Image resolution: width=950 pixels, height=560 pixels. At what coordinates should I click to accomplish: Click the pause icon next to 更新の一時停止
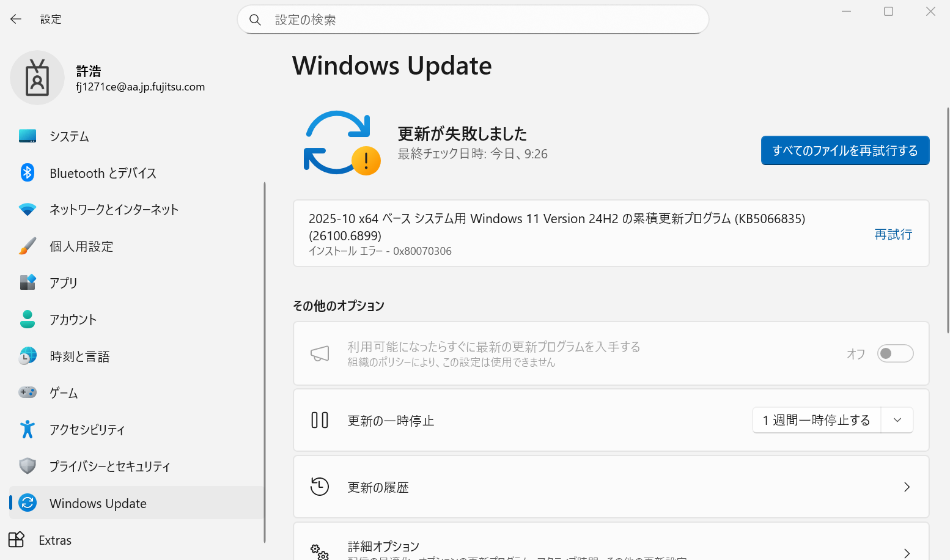[x=320, y=420]
